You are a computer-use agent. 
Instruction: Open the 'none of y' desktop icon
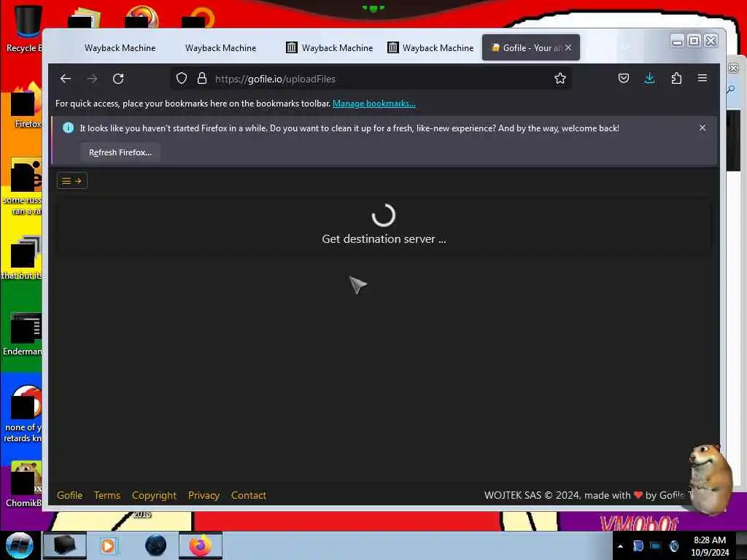(x=24, y=413)
